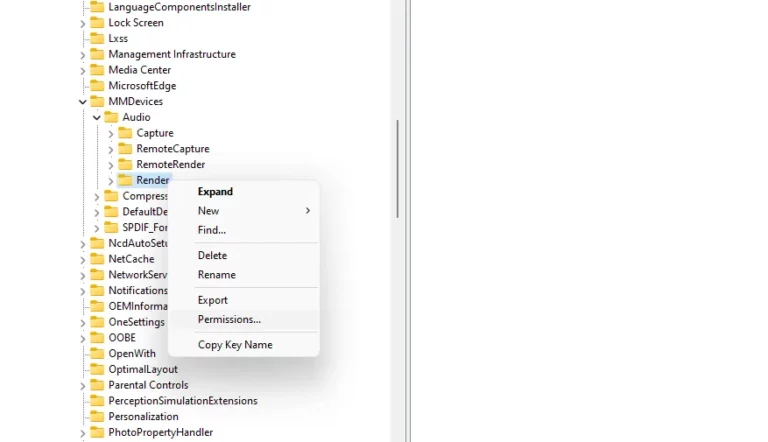Viewport: 768px width, 442px height.
Task: Select the OptimalLayout key label
Action: [143, 369]
